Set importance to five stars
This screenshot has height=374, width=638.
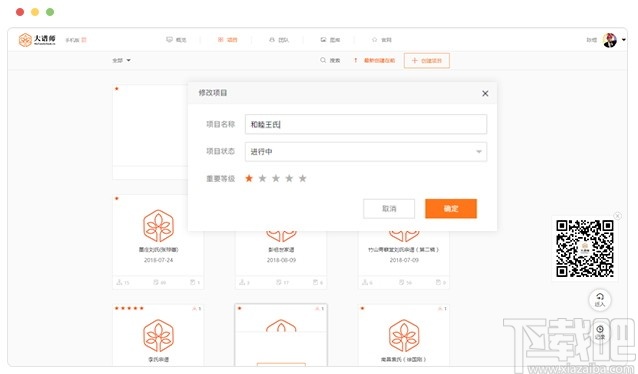coord(303,178)
